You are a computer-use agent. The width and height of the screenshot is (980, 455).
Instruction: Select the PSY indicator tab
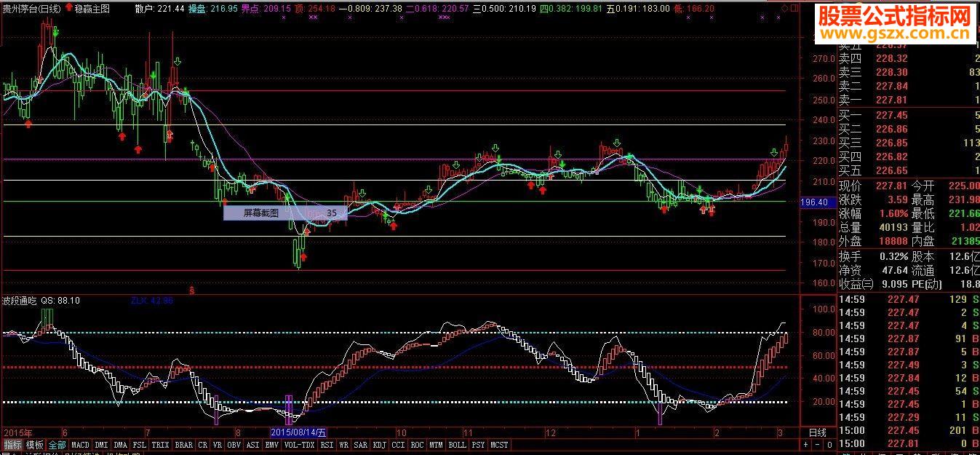(x=478, y=444)
